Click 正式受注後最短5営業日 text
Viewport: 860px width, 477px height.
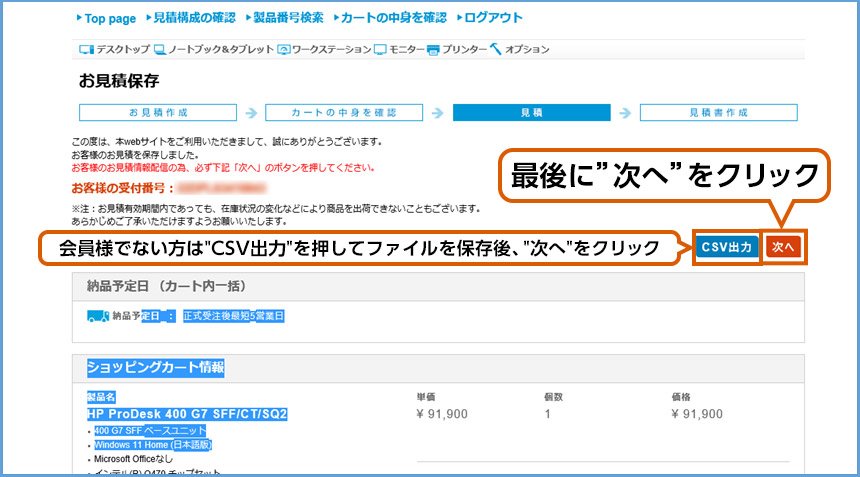234,316
